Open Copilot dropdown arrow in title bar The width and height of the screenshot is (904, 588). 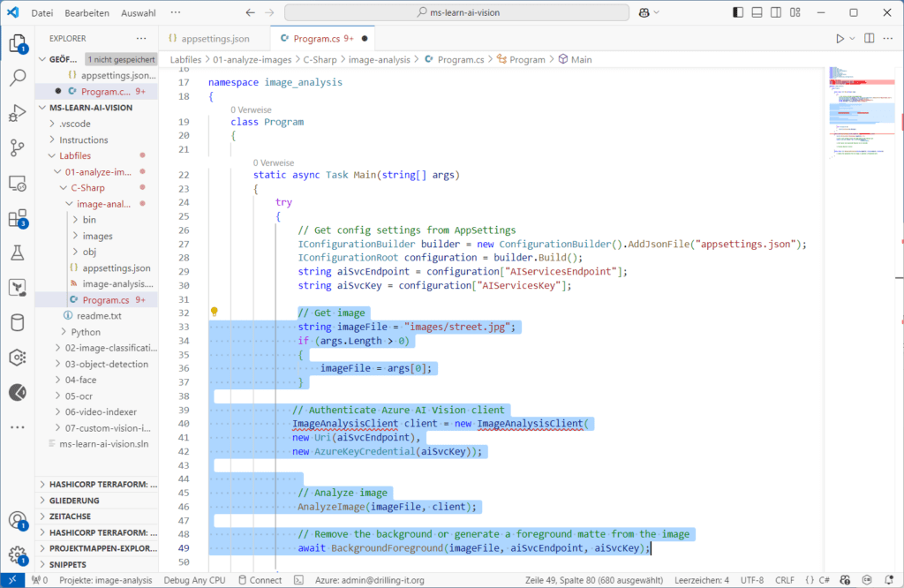coord(656,12)
